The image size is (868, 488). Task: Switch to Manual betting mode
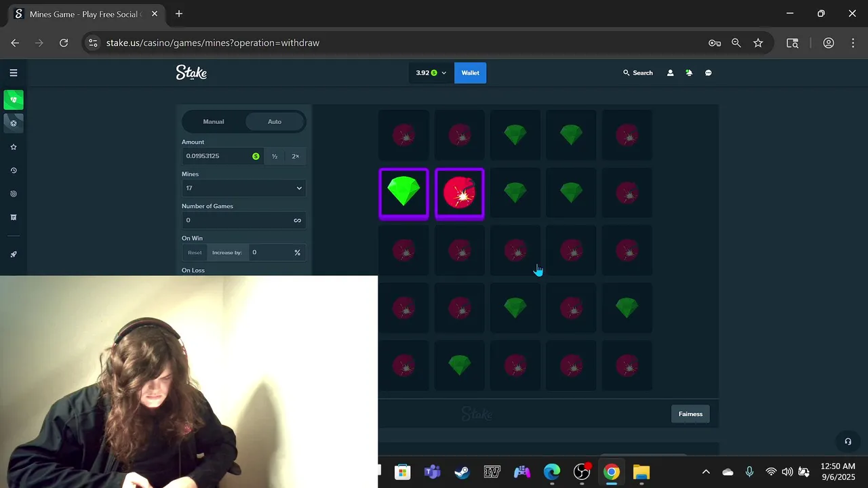[x=214, y=121]
